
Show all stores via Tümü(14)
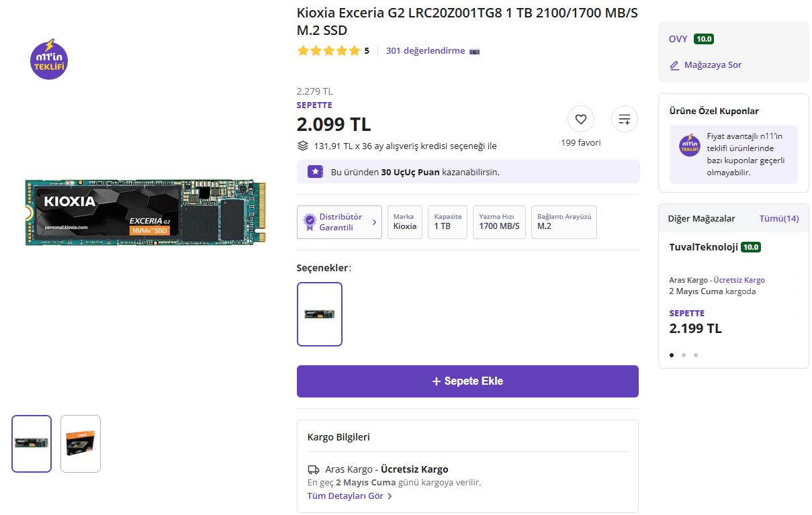point(778,218)
